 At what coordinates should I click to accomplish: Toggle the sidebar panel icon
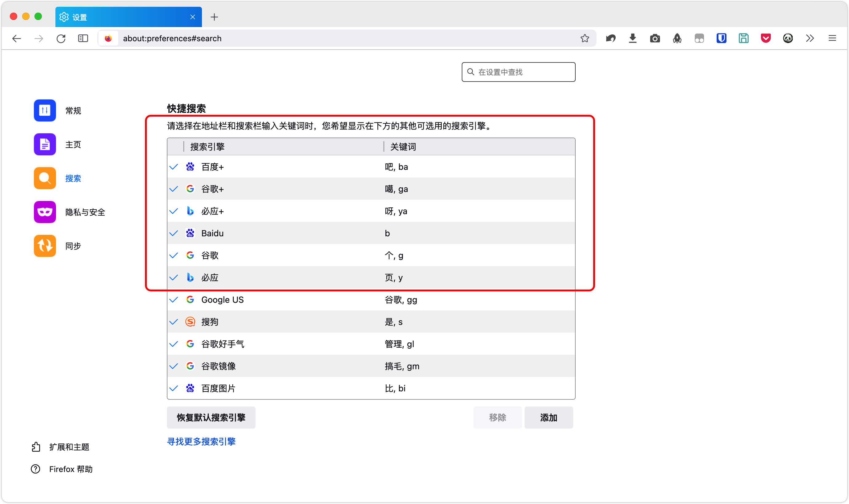(x=83, y=38)
